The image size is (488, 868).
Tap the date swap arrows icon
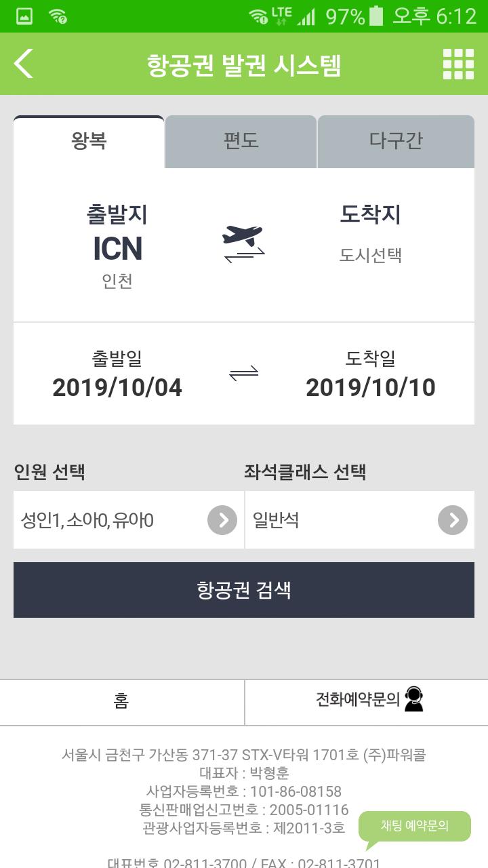(244, 374)
